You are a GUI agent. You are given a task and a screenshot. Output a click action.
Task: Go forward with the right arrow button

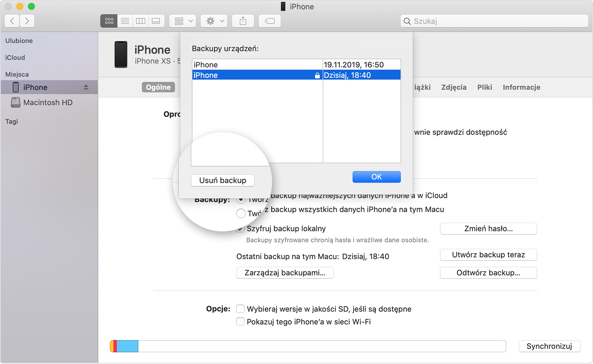point(27,21)
